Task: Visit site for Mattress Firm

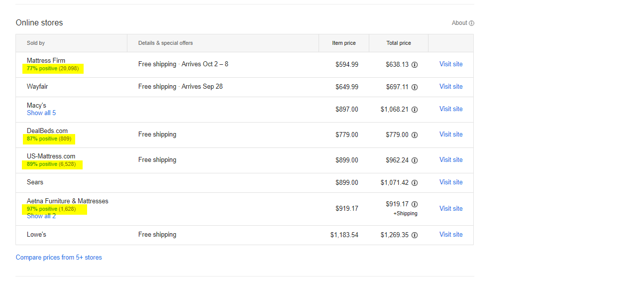Action: [x=451, y=64]
